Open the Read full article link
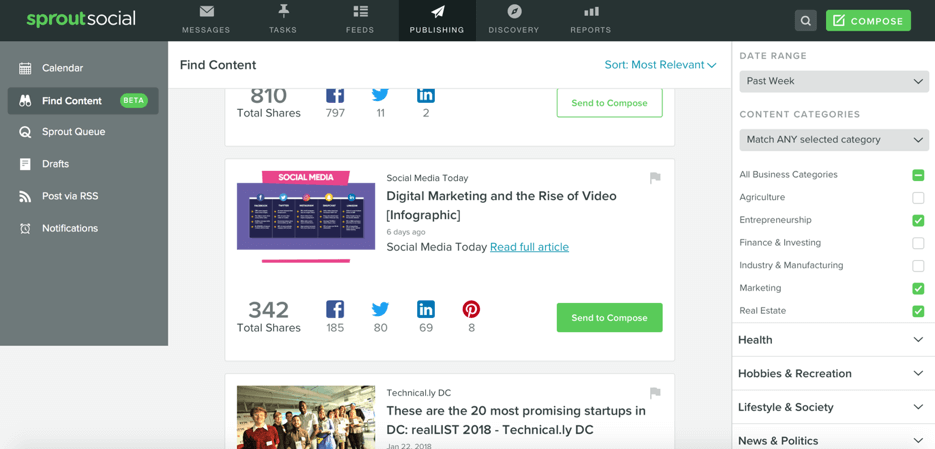Viewport: 935px width, 449px height. tap(530, 247)
